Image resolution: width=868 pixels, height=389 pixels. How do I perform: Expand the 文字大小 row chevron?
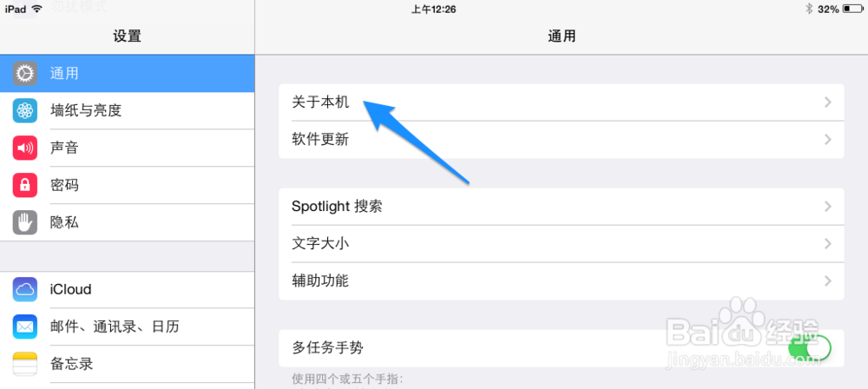point(827,243)
